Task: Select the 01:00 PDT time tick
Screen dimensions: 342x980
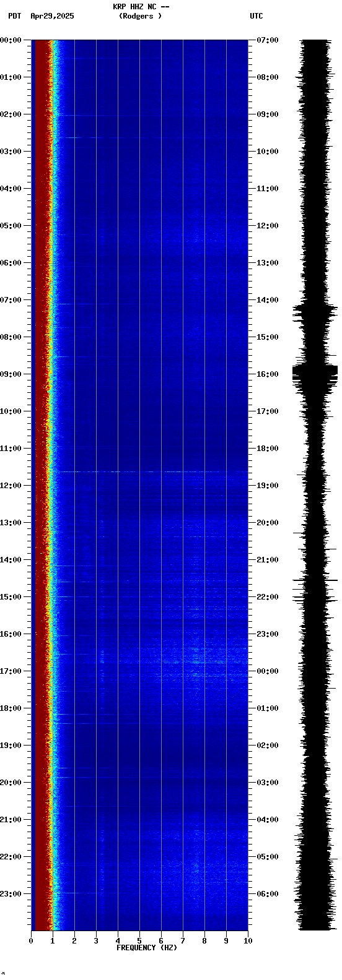Action: (12, 77)
